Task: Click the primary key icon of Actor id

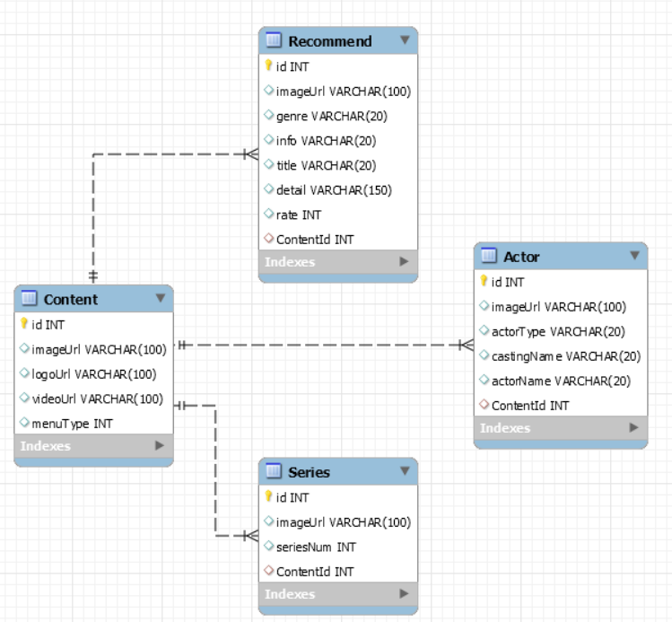Action: (484, 281)
